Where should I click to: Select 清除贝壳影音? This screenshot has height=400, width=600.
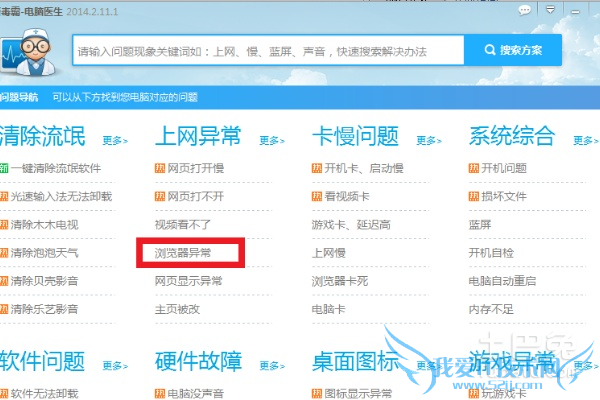point(44,281)
